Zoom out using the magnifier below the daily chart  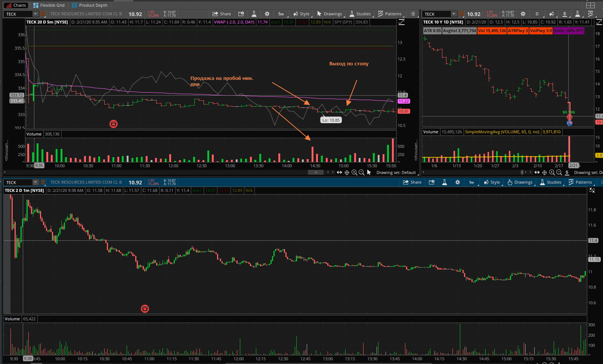[x=559, y=172]
